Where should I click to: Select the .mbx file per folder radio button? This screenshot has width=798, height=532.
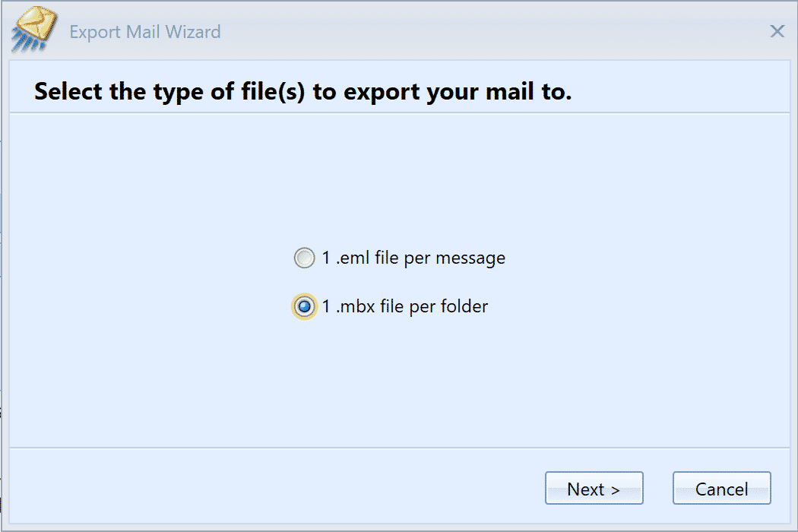tap(304, 306)
